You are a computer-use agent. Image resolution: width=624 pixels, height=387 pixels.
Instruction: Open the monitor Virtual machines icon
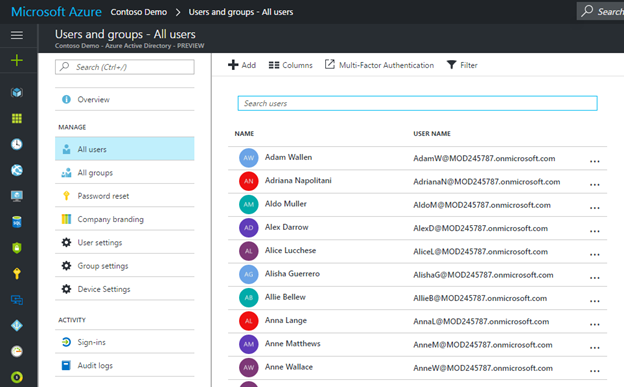[17, 196]
